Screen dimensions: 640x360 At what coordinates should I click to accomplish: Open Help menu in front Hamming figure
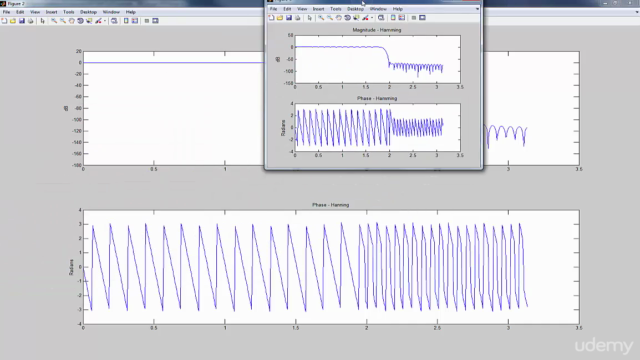(x=398, y=9)
